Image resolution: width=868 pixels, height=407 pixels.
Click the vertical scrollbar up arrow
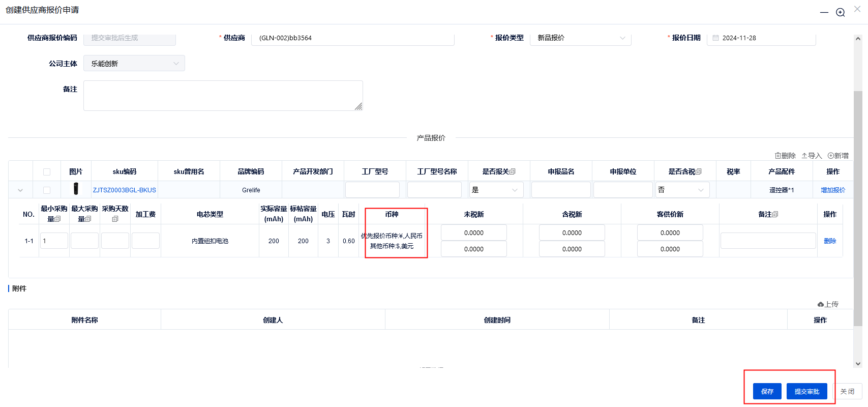coord(858,38)
